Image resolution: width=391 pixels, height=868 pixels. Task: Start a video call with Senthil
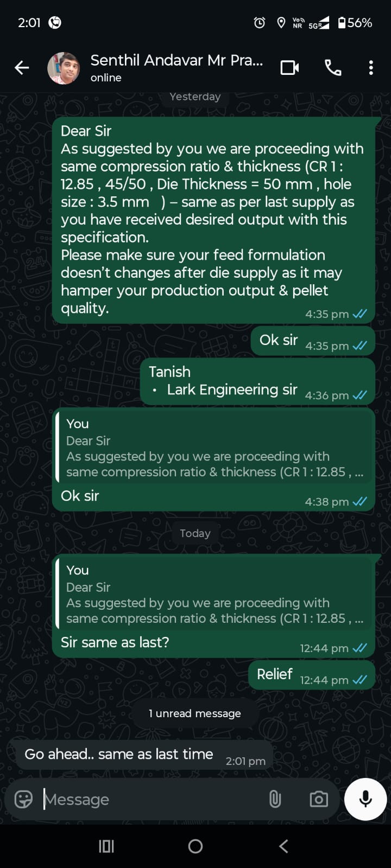click(x=289, y=68)
